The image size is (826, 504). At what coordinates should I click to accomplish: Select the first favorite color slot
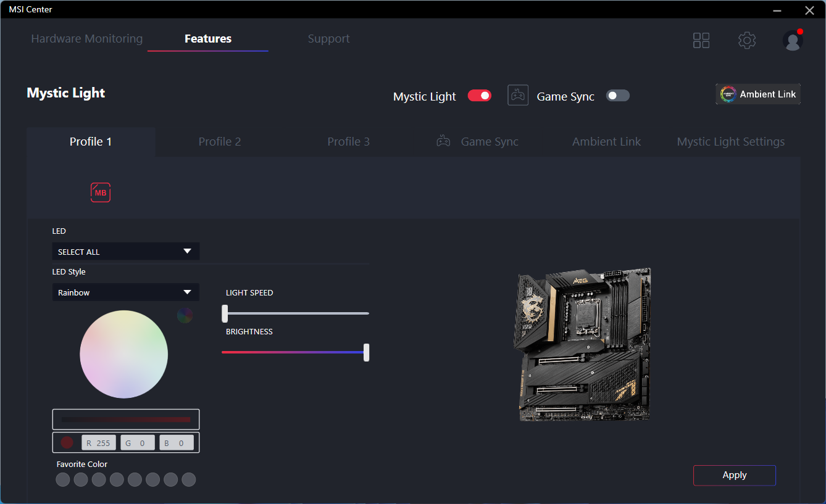point(63,479)
